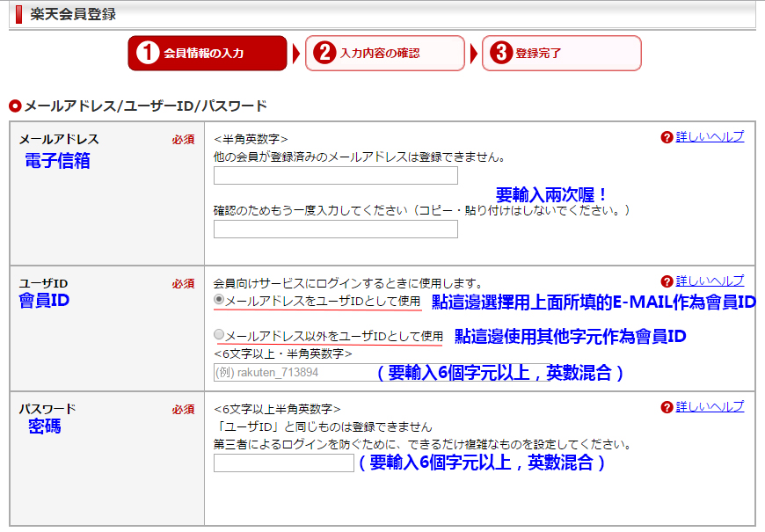765x532 pixels.
Task: Focus the first email address input field
Action: click(x=336, y=176)
